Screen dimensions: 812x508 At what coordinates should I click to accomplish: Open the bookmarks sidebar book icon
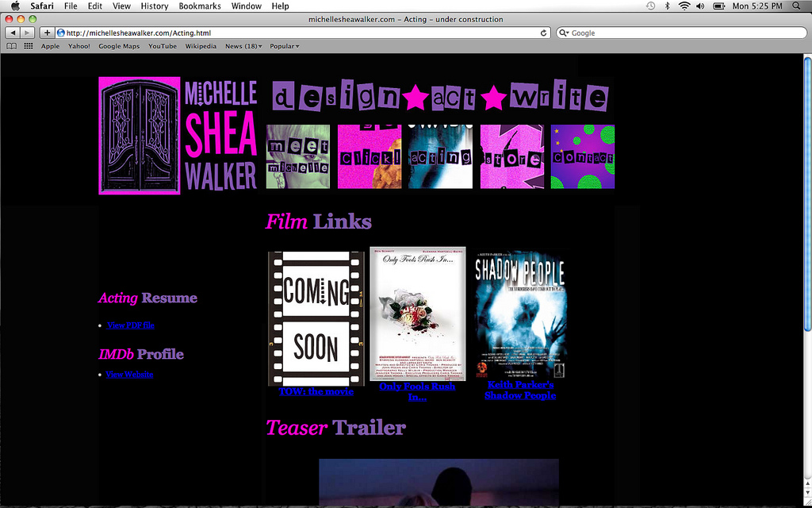(11, 46)
